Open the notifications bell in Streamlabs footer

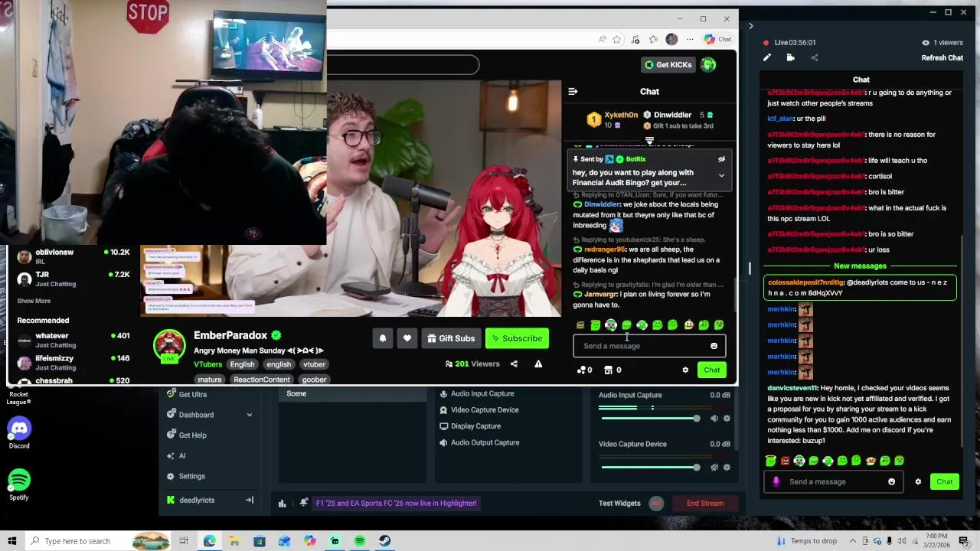304,503
